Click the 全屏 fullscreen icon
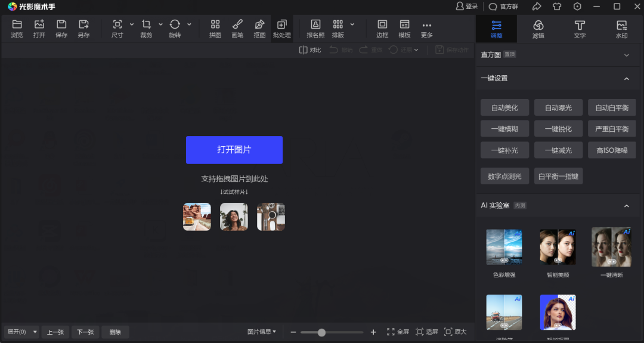The image size is (644, 343). pos(391,332)
